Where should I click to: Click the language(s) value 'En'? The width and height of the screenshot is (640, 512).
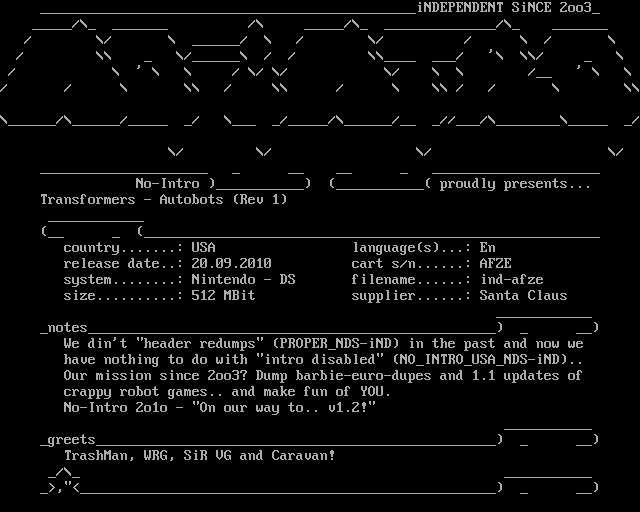tap(487, 247)
